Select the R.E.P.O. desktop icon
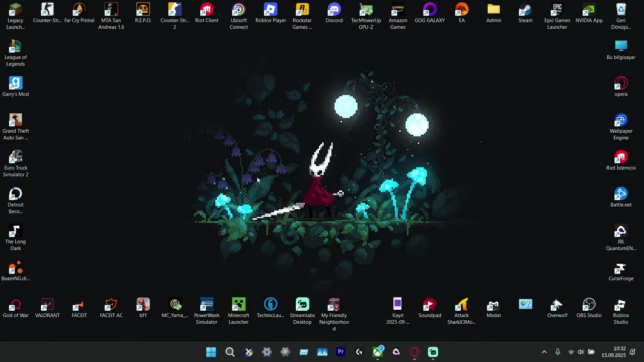The width and height of the screenshot is (644, 362). coord(143,14)
